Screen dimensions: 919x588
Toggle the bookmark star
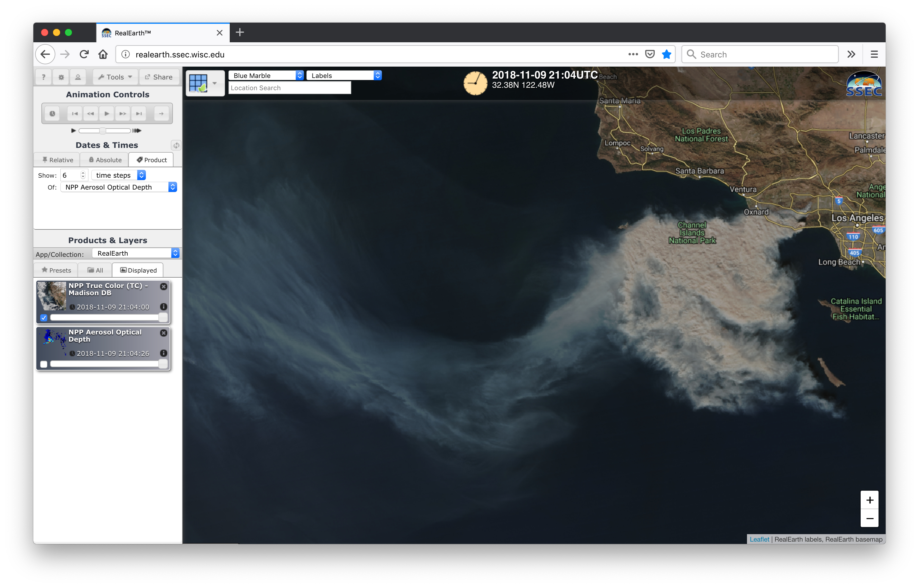coord(666,54)
